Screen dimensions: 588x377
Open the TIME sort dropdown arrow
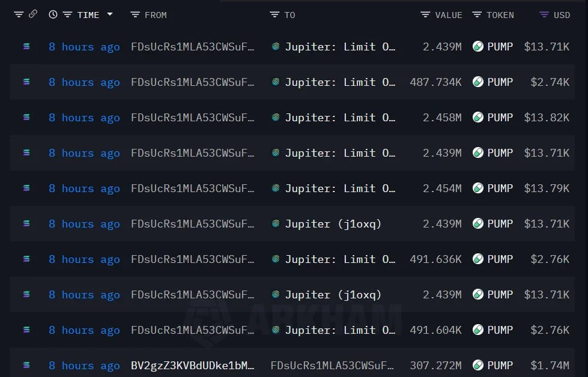tap(110, 14)
